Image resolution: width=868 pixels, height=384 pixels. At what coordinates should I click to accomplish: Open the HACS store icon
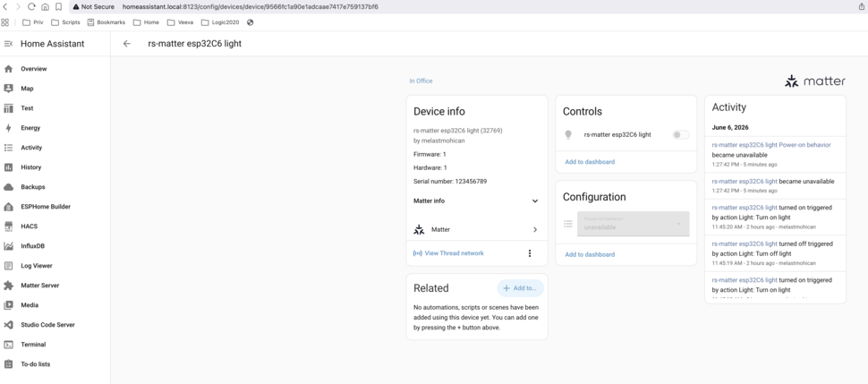(x=8, y=226)
